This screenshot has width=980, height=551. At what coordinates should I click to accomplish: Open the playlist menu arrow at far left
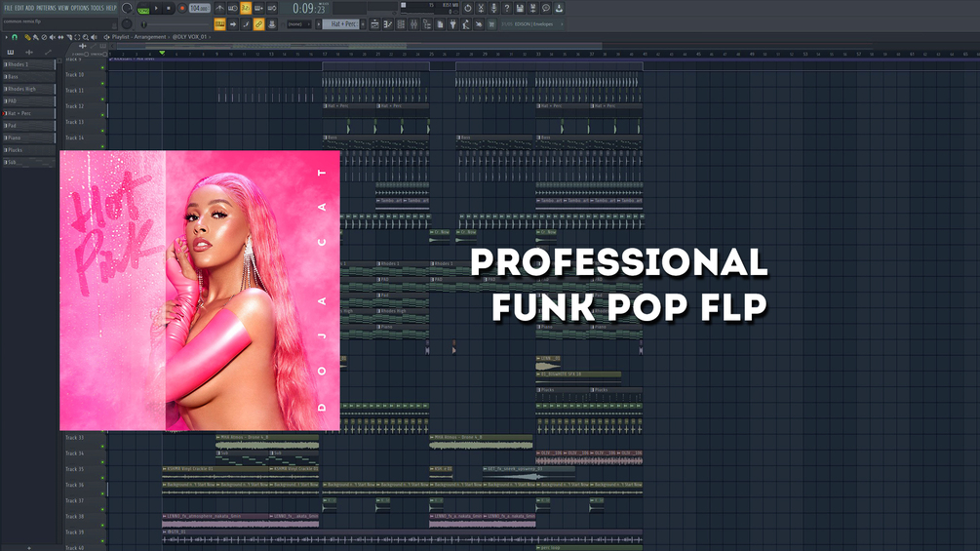[x=6, y=37]
